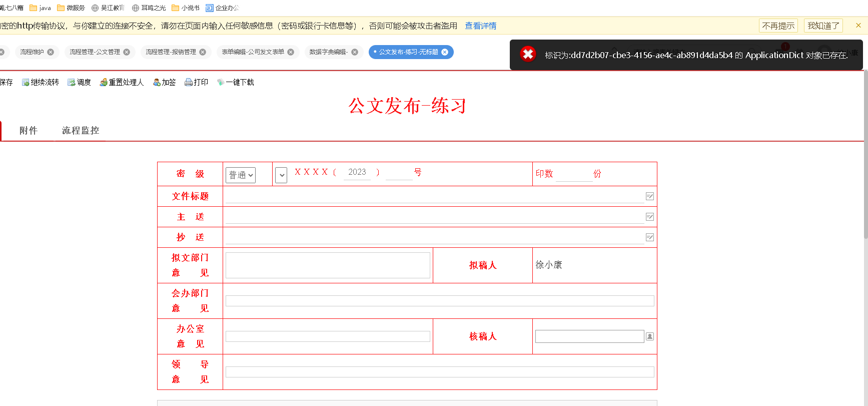Open java bookmarks folder

point(41,8)
